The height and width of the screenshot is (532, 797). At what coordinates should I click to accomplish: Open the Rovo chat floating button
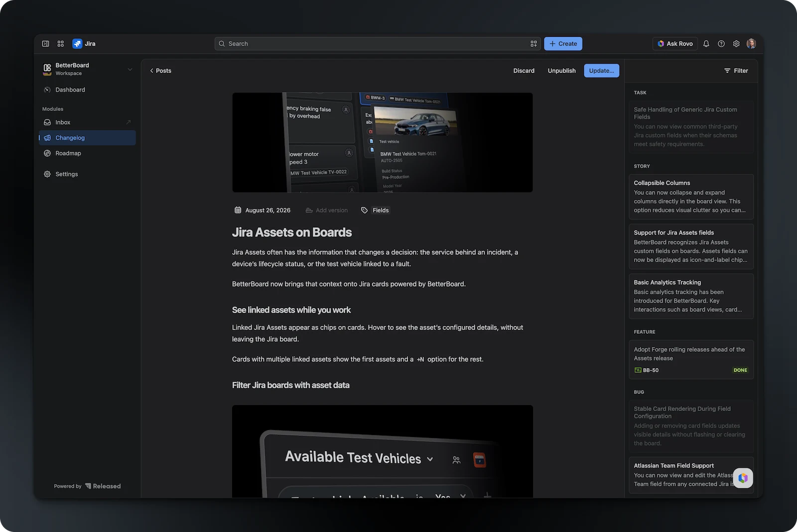point(743,478)
